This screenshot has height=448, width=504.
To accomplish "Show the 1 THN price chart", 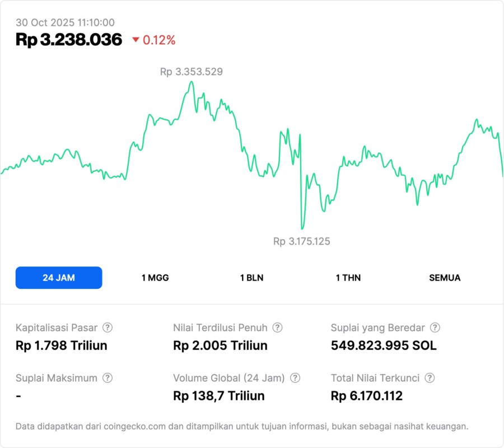I will point(348,278).
